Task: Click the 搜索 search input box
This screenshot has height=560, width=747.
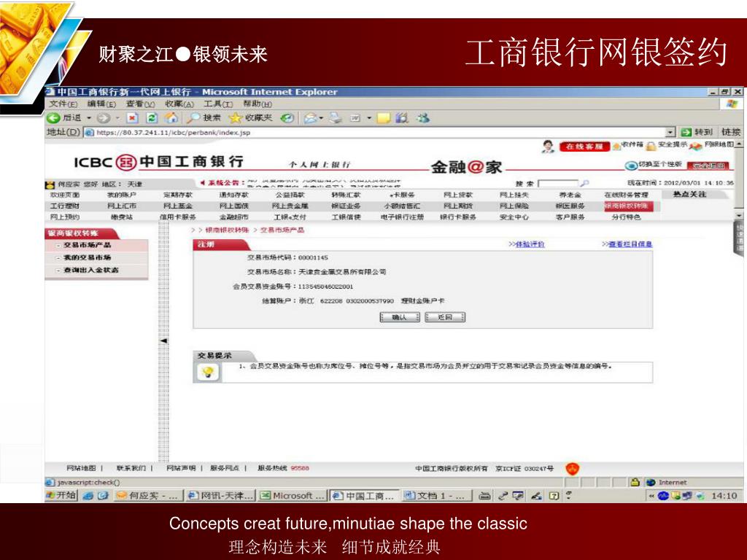Action: (x=558, y=183)
